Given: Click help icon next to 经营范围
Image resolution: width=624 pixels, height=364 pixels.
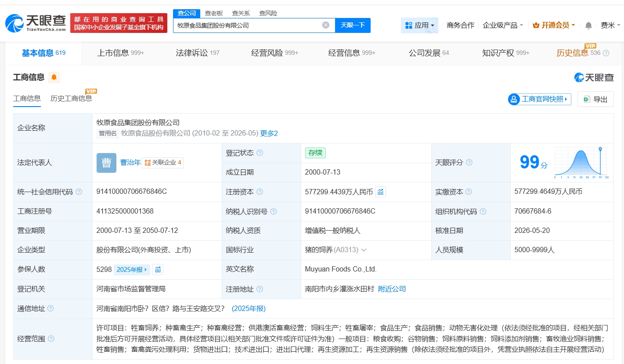Looking at the screenshot, I should (x=51, y=339).
